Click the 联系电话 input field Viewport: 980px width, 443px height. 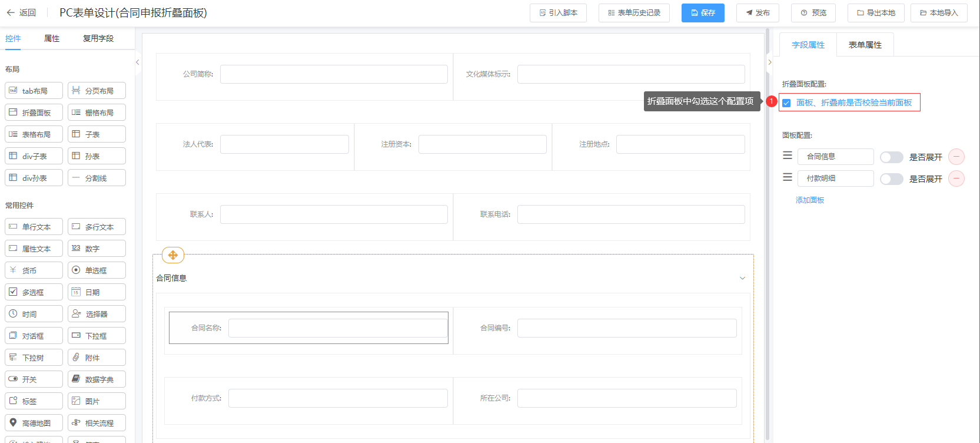pos(631,214)
